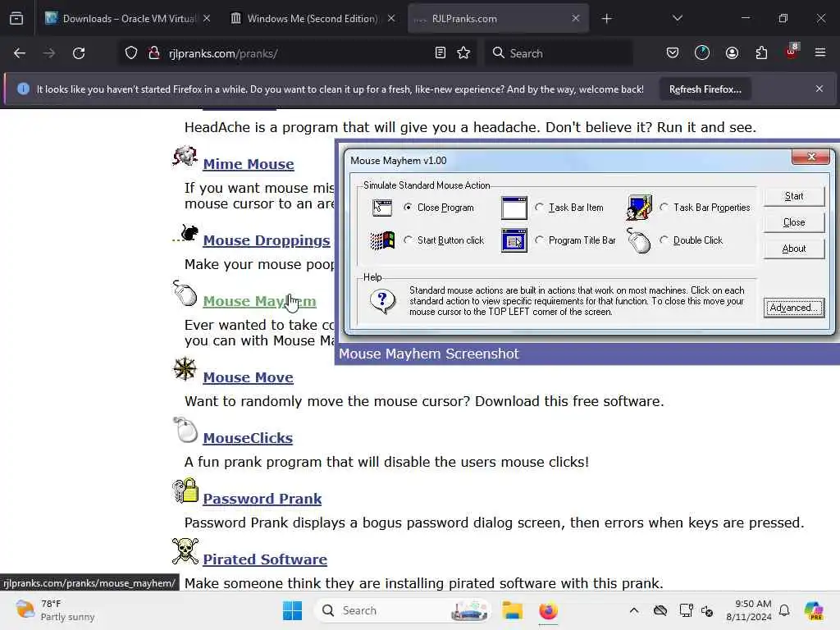Open the weather widget on taskbar
The image size is (840, 630).
tap(54, 610)
